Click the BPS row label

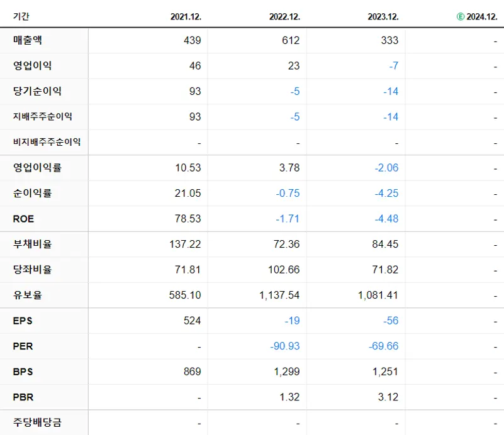[x=21, y=372]
